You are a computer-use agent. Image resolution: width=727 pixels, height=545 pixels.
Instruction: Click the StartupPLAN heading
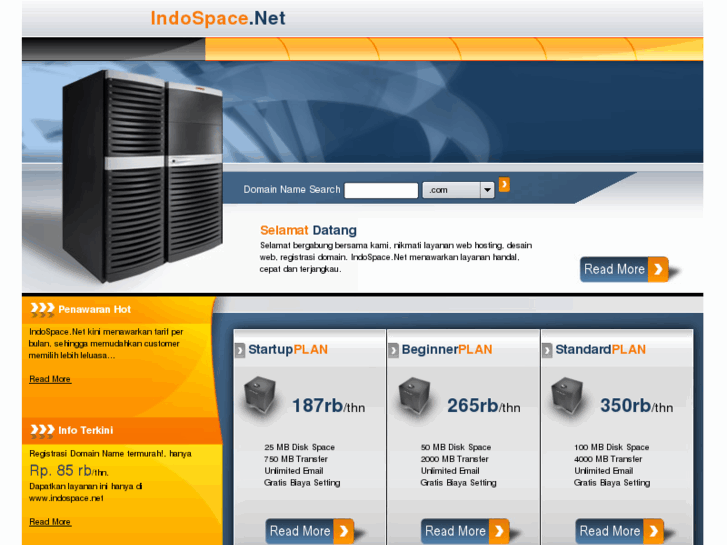click(x=288, y=350)
